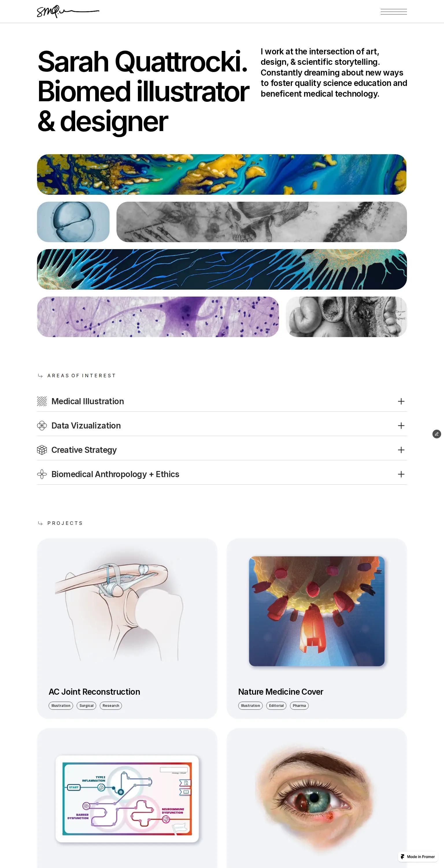This screenshot has width=444, height=868.
Task: Select the Editorial tag
Action: (276, 706)
